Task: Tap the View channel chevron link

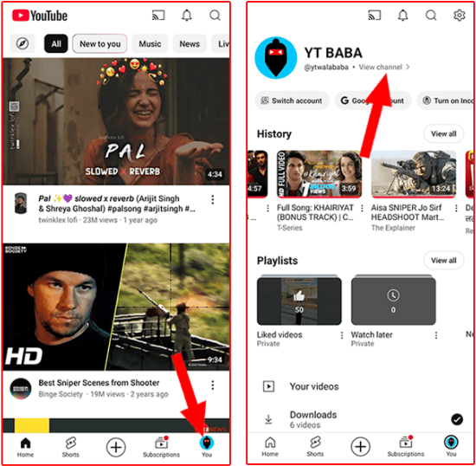Action: (384, 68)
